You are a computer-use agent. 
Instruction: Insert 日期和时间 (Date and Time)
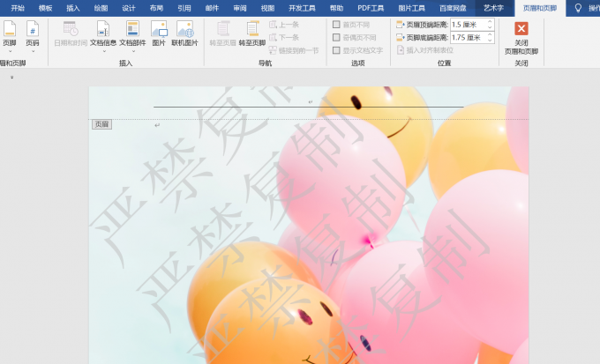[x=71, y=33]
